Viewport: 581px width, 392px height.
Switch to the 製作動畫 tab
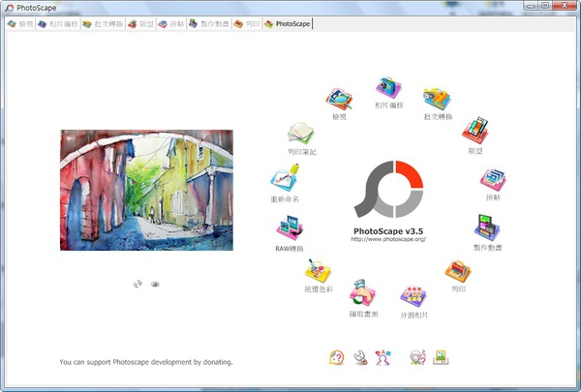coord(209,24)
